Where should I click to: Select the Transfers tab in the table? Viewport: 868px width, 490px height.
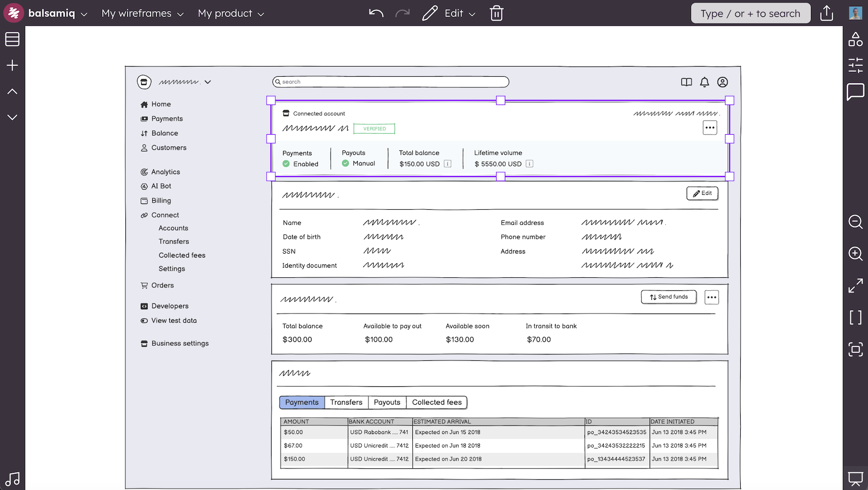point(346,402)
